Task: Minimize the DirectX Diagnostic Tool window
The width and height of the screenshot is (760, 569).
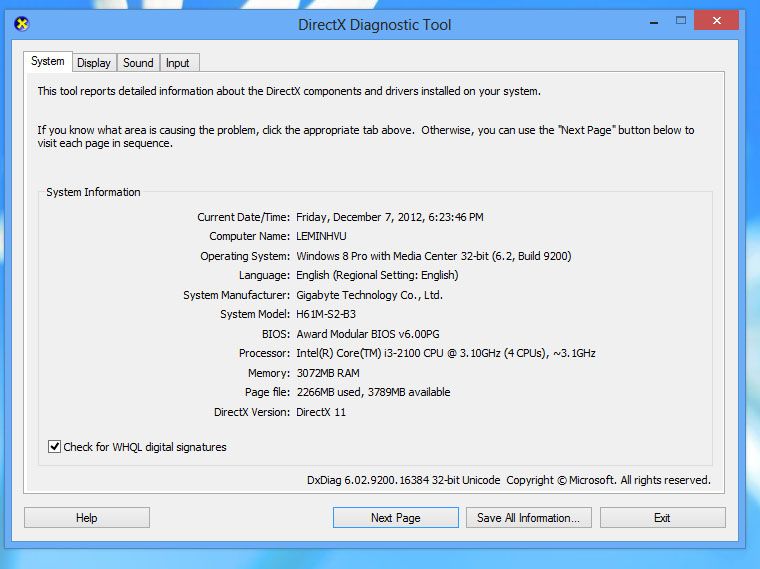Action: (654, 21)
